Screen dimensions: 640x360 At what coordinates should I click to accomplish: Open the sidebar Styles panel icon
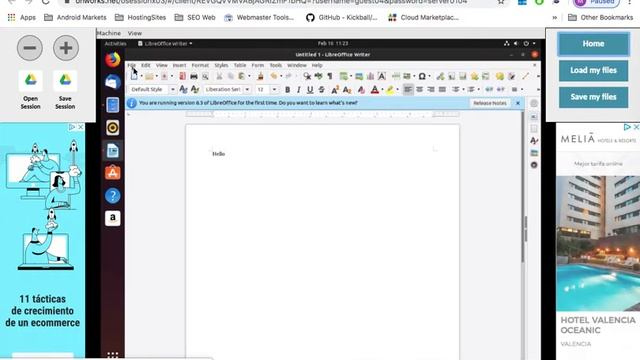[534, 141]
